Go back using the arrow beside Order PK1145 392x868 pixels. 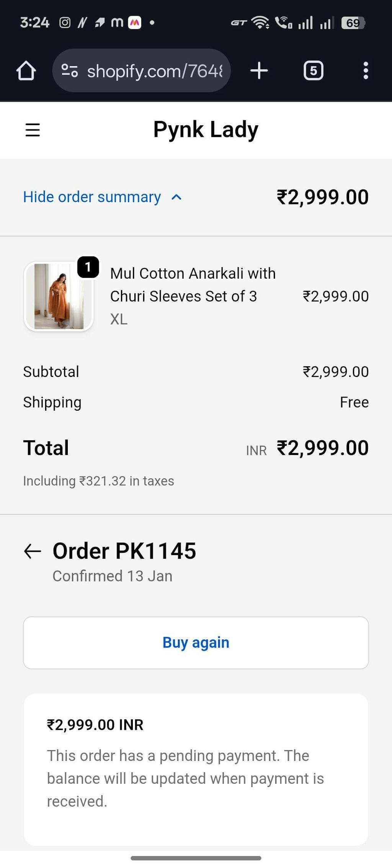tap(33, 551)
